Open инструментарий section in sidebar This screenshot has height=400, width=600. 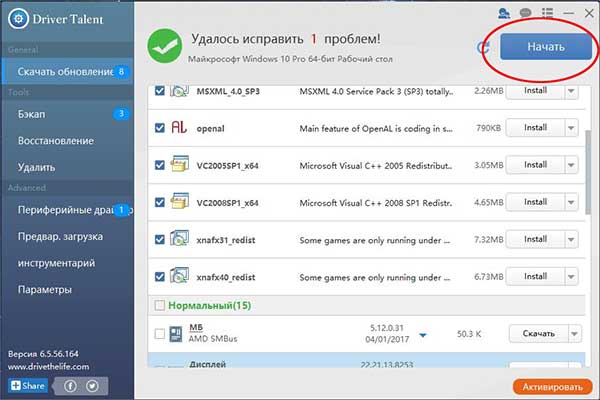point(67,263)
